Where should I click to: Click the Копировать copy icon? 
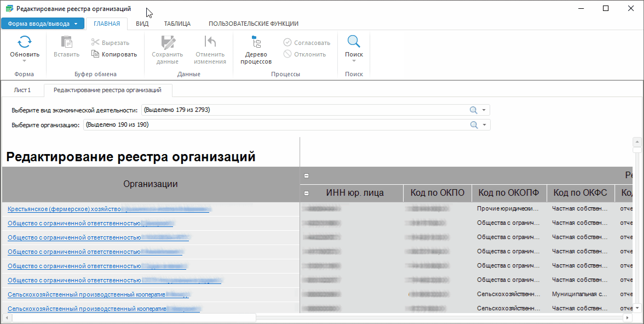click(x=95, y=54)
